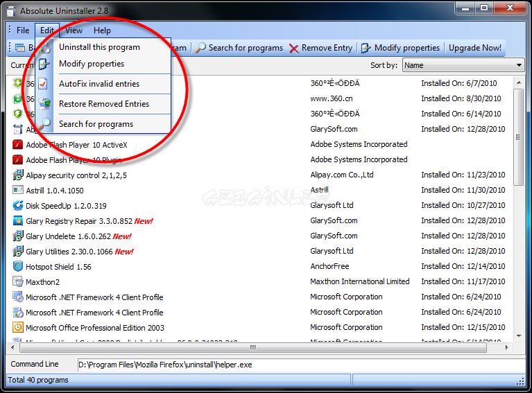Click publisher AnchorFree text
The image size is (532, 393).
click(329, 266)
